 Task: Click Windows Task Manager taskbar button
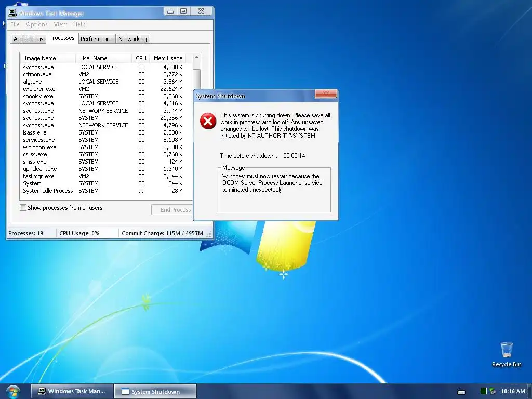(x=72, y=391)
